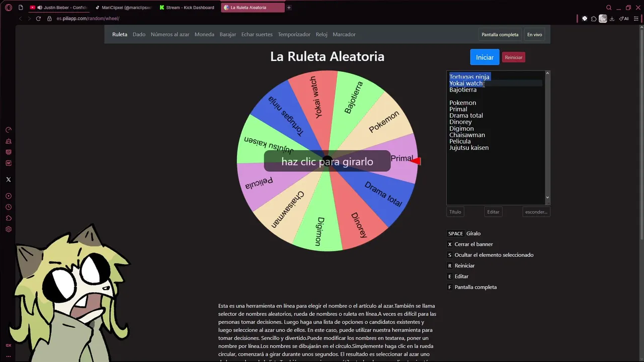
Task: Click the En vivo button
Action: tap(534, 35)
